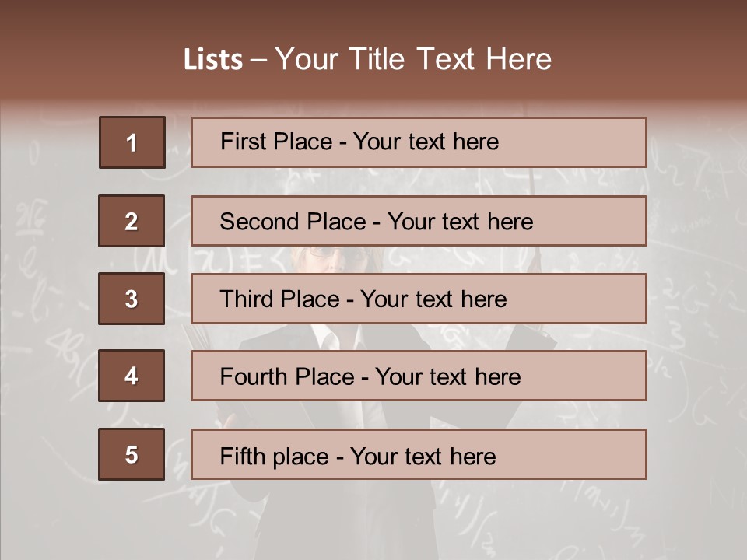Image resolution: width=747 pixels, height=560 pixels.
Task: Click the bold word Lists in title
Action: (213, 59)
